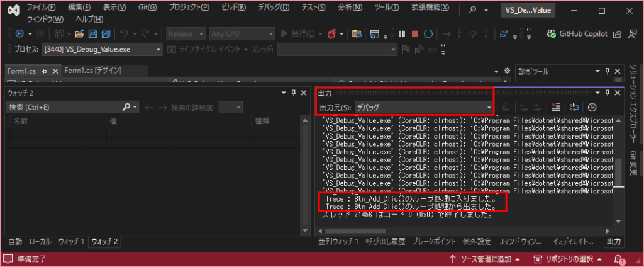
Task: Open a file with the folder icon
Action: [x=79, y=34]
